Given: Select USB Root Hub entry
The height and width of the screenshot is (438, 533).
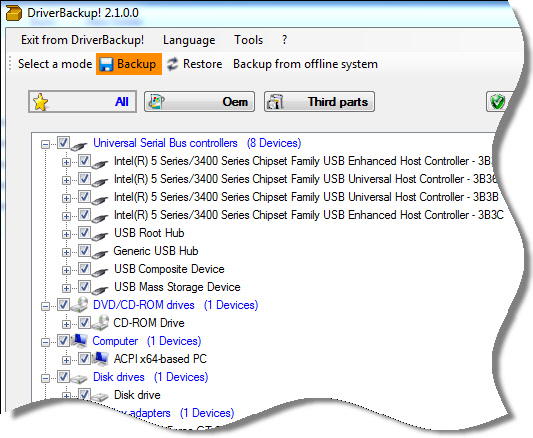Looking at the screenshot, I should click(x=149, y=233).
